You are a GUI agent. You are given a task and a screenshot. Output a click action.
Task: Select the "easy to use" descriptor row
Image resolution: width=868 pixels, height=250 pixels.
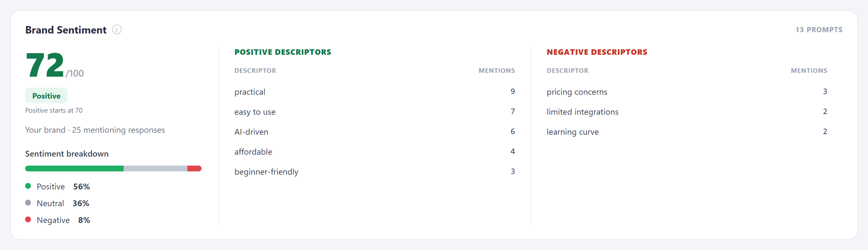click(x=375, y=112)
